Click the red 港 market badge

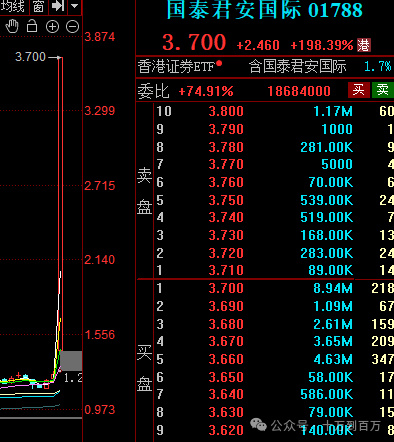364,45
